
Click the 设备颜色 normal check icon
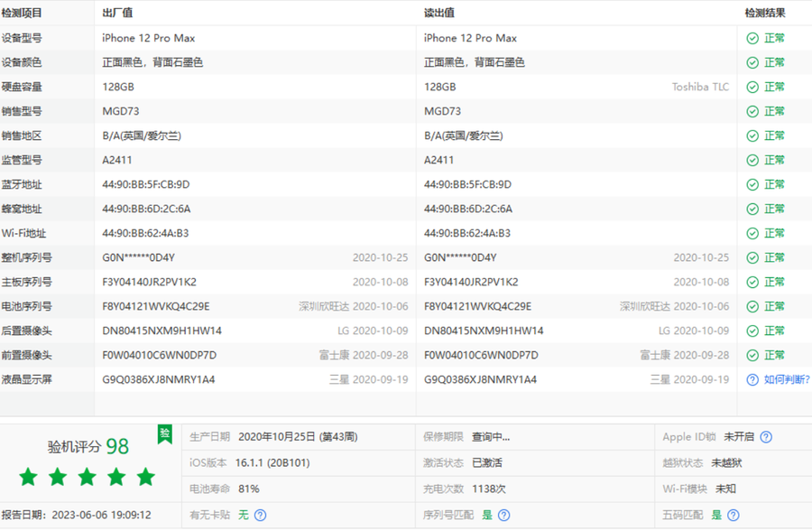coord(752,62)
